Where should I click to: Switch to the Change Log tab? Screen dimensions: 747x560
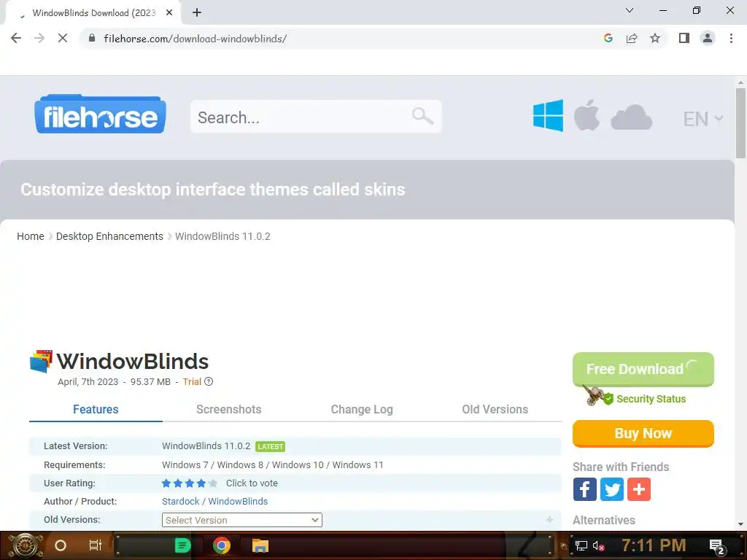click(x=362, y=410)
